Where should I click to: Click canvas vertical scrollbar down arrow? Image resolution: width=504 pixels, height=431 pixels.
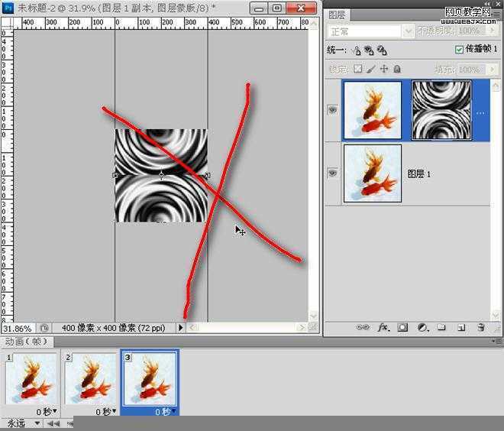[x=313, y=316]
